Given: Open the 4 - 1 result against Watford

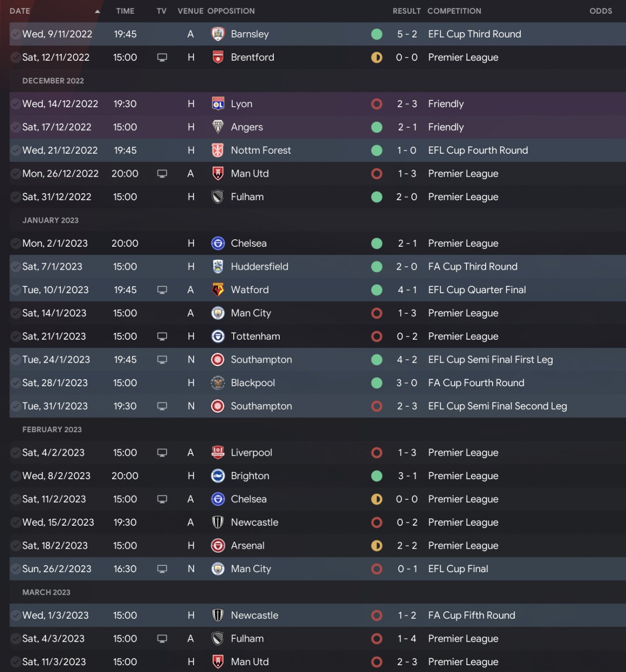Looking at the screenshot, I should tap(407, 290).
